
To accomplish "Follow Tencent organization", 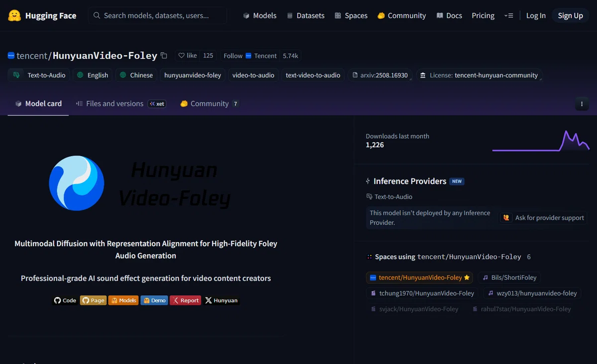I will 250,56.
